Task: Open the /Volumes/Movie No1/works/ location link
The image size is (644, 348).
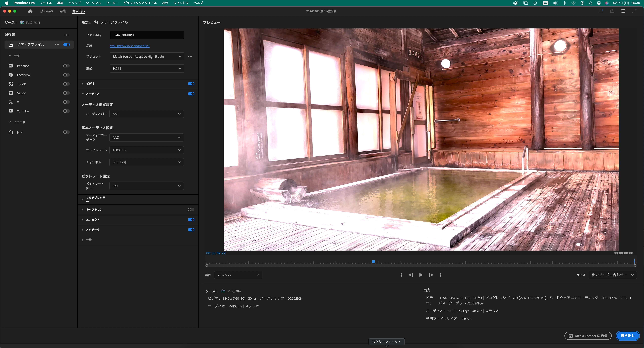Action: coord(129,46)
